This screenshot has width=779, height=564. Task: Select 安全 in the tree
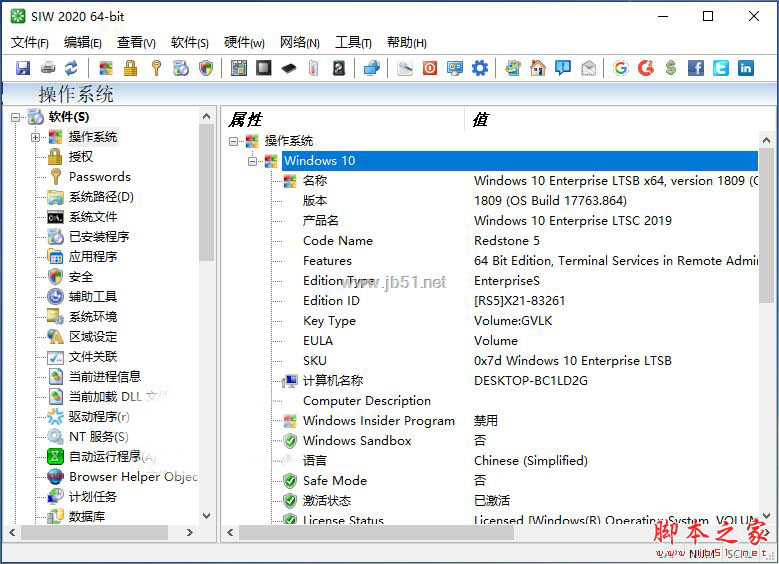coord(80,277)
